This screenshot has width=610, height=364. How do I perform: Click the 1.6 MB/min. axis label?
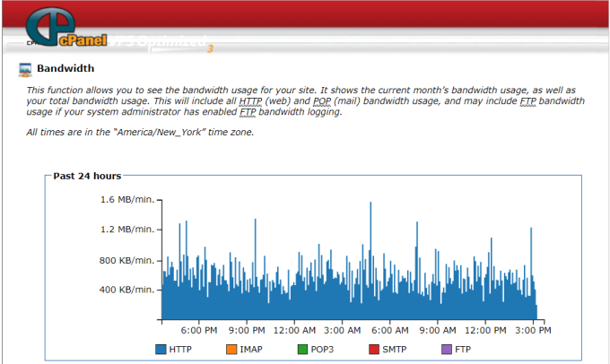pyautogui.click(x=127, y=200)
